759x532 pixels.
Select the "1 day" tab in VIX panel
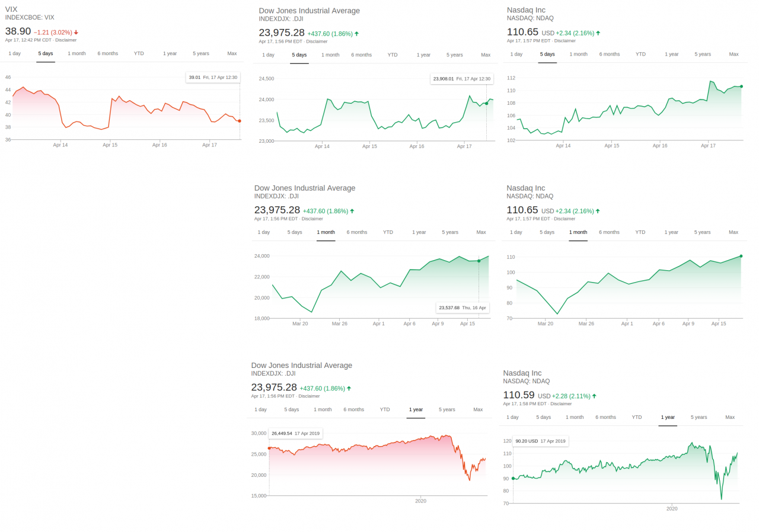pos(15,53)
